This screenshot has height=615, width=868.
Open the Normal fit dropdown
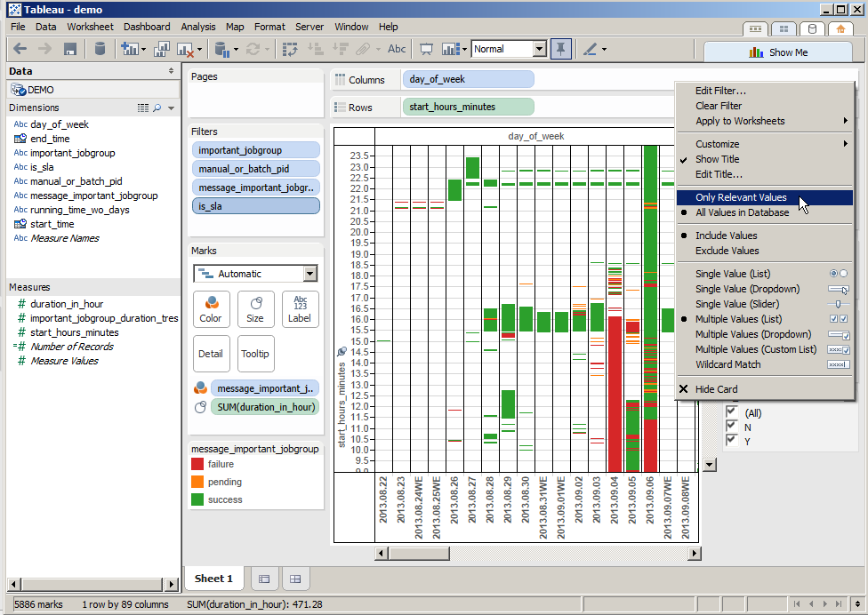pyautogui.click(x=540, y=49)
